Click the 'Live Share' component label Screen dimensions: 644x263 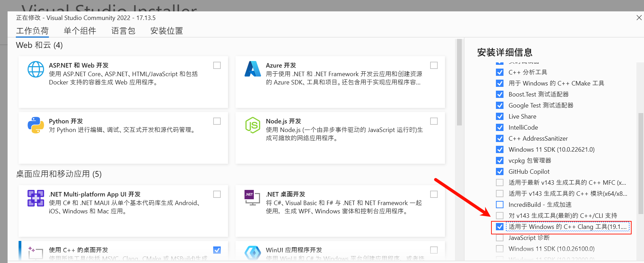point(522,117)
